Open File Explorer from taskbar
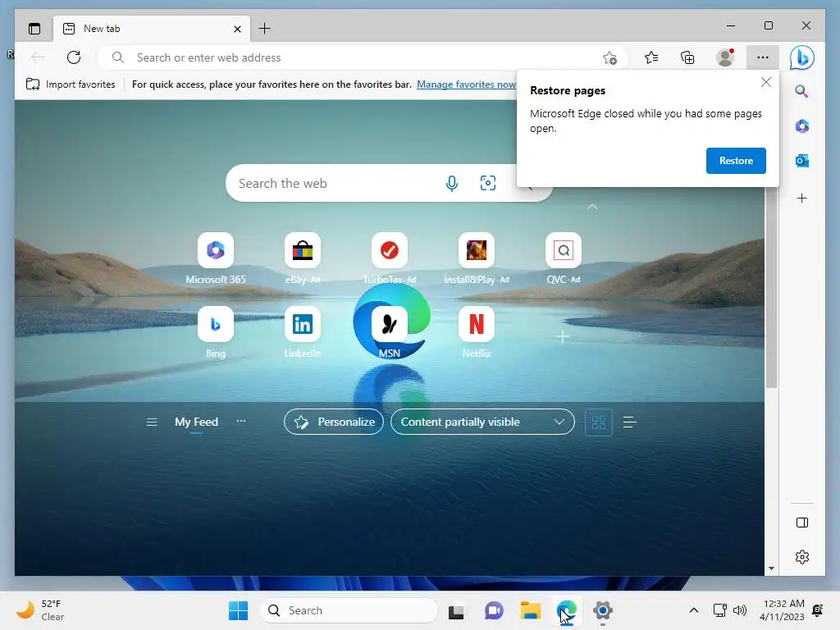 tap(531, 610)
